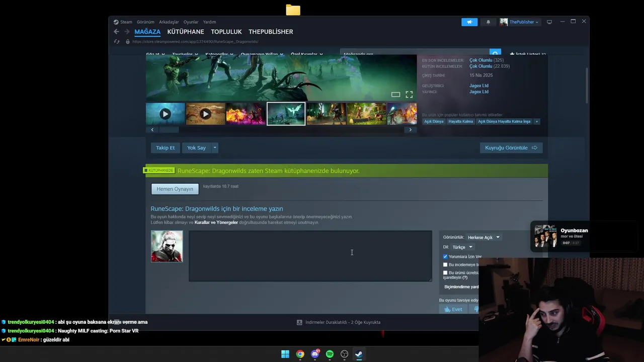Switch to the THEPUBLISHER tab
The height and width of the screenshot is (362, 644).
point(271,32)
